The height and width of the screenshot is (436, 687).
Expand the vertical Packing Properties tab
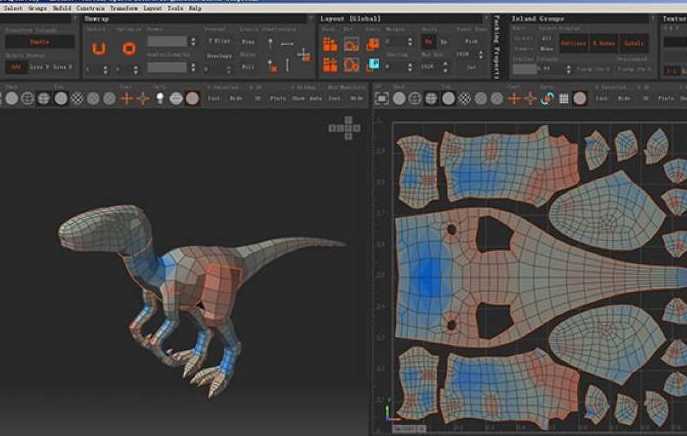497,46
